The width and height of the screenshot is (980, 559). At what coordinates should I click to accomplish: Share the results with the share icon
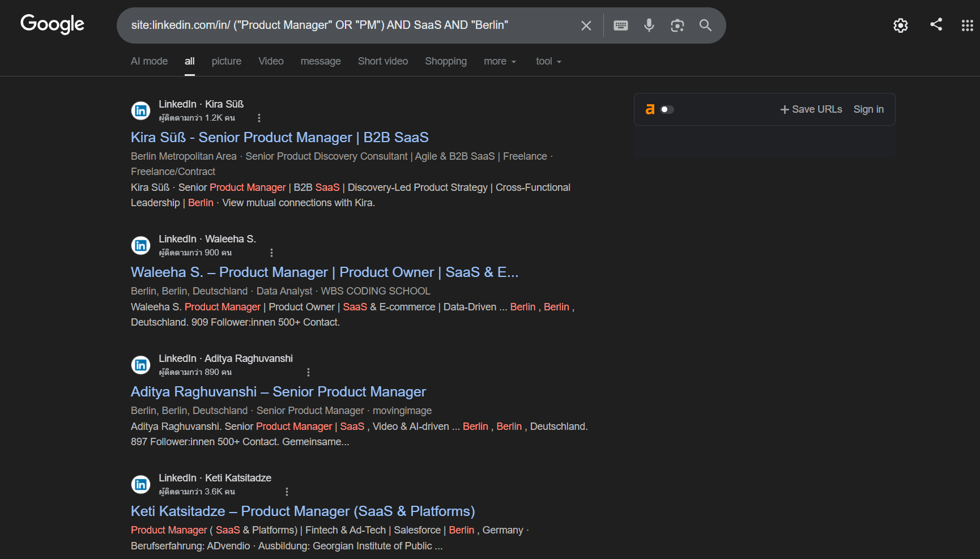point(936,24)
